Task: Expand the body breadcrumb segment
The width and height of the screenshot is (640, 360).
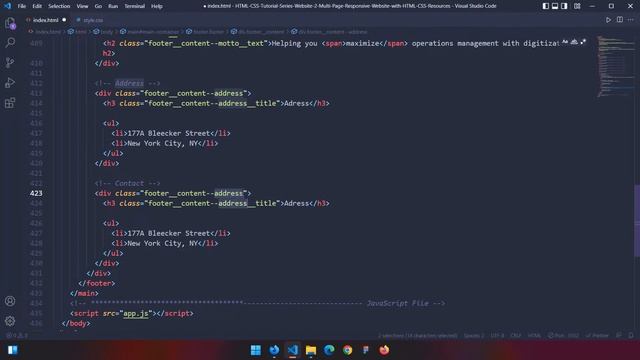Action: pyautogui.click(x=103, y=32)
